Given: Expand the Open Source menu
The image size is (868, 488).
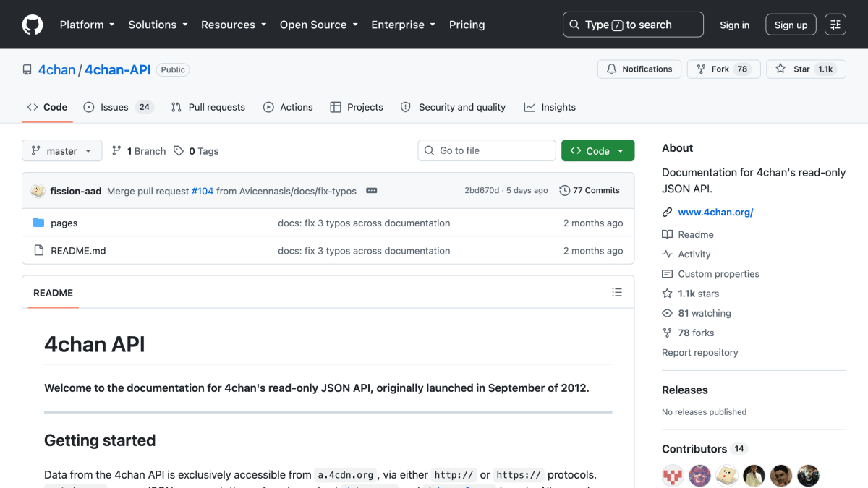Looking at the screenshot, I should pyautogui.click(x=318, y=25).
